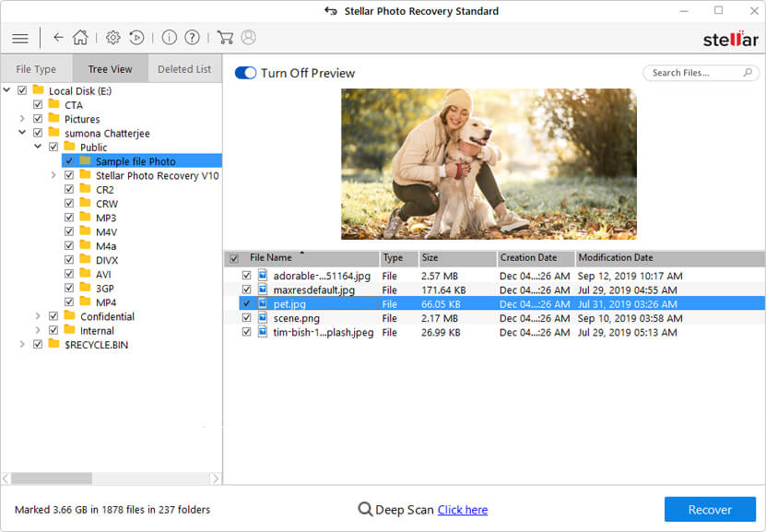
Task: Open the Deep Scan Click here link
Action: click(x=462, y=510)
